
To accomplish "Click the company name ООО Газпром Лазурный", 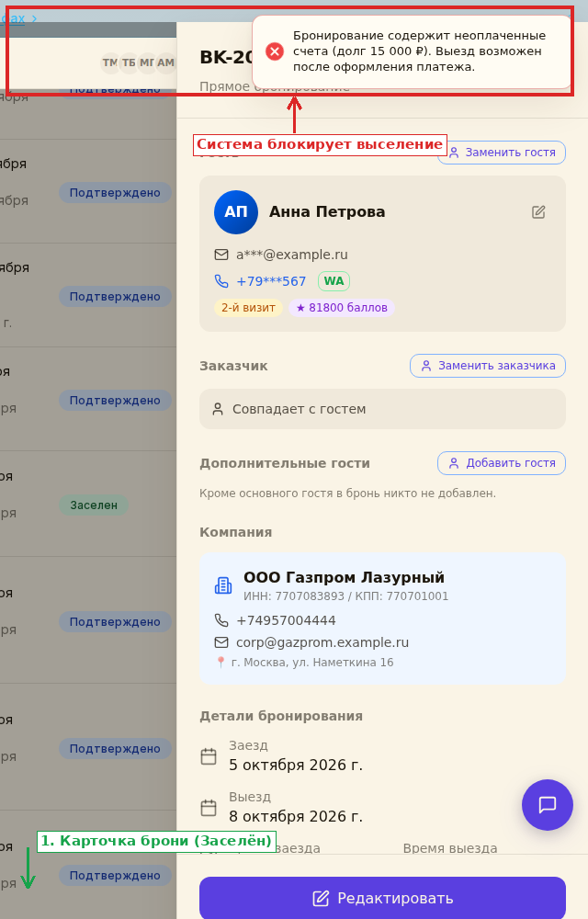I will coord(344,577).
